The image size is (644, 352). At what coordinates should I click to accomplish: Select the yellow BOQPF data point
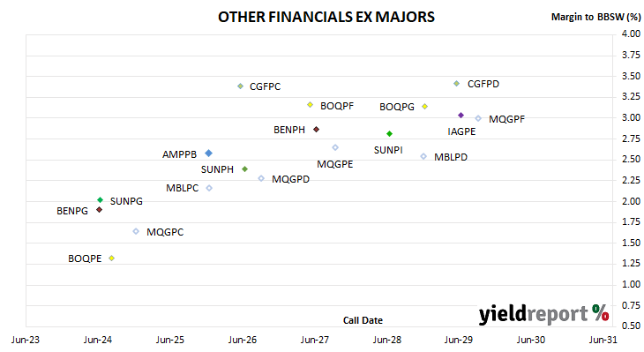(310, 105)
